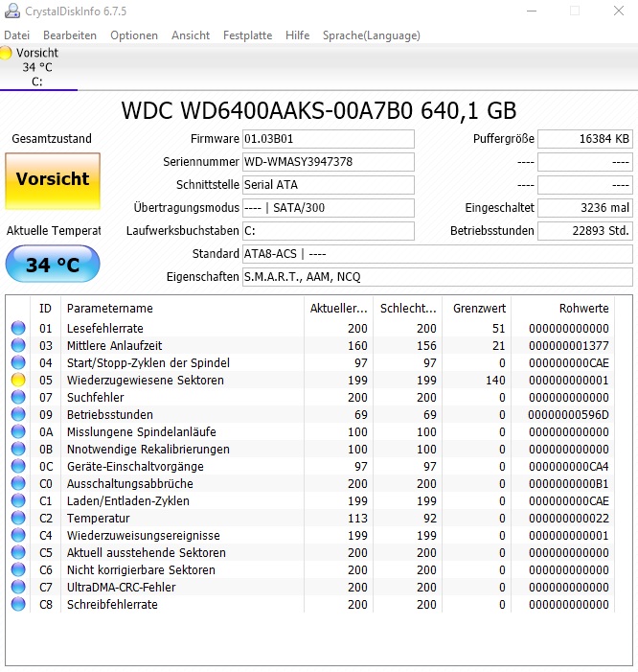This screenshot has height=672, width=638.
Task: Click the Parametername column header
Action: point(182,308)
